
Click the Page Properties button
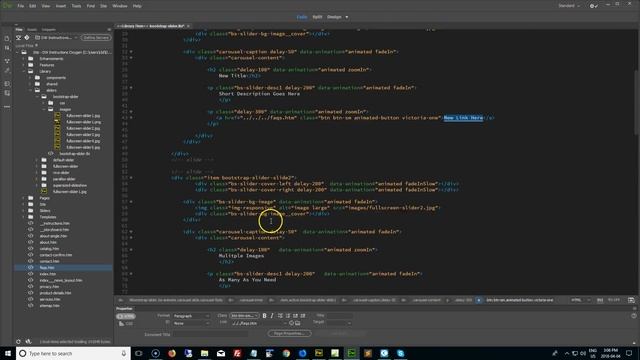289,333
